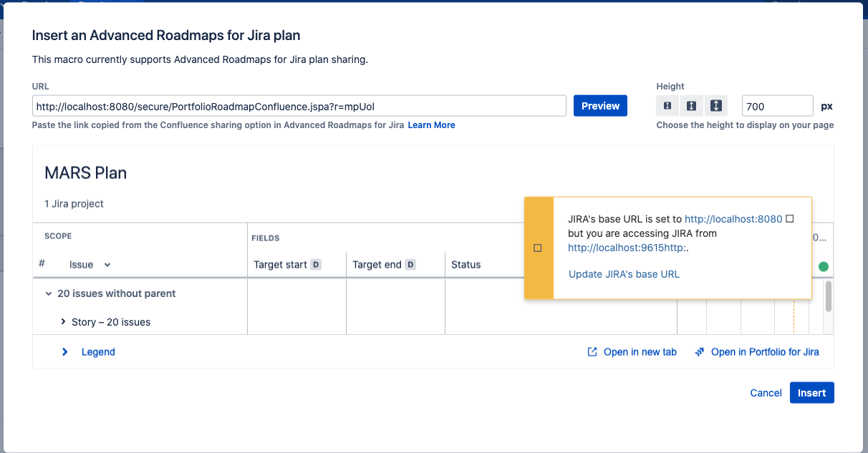Open the http://localhost:9615http: link

(x=627, y=248)
